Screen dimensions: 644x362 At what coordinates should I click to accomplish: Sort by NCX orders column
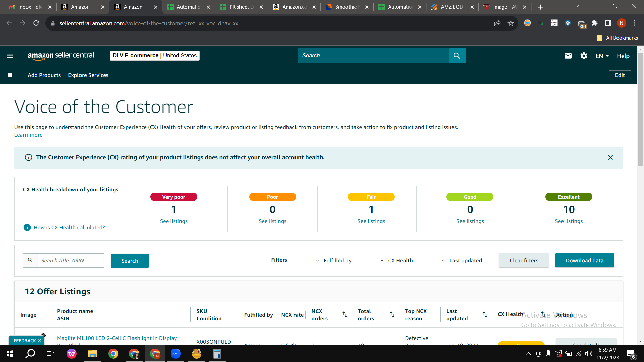(x=345, y=314)
